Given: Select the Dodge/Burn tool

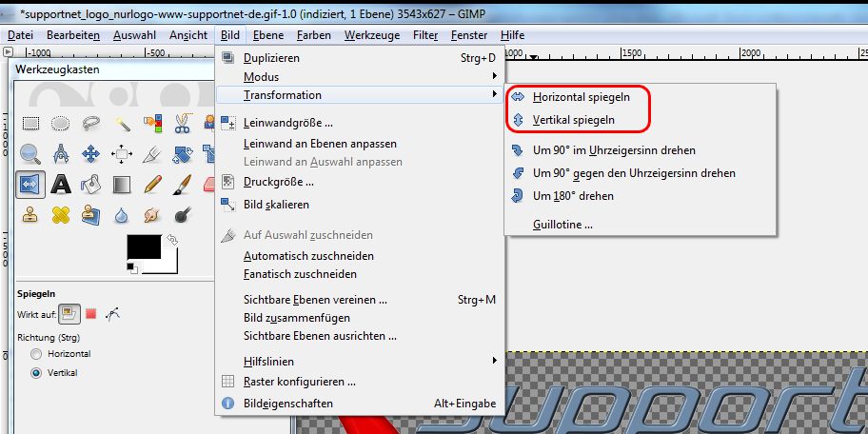Looking at the screenshot, I should click(182, 214).
